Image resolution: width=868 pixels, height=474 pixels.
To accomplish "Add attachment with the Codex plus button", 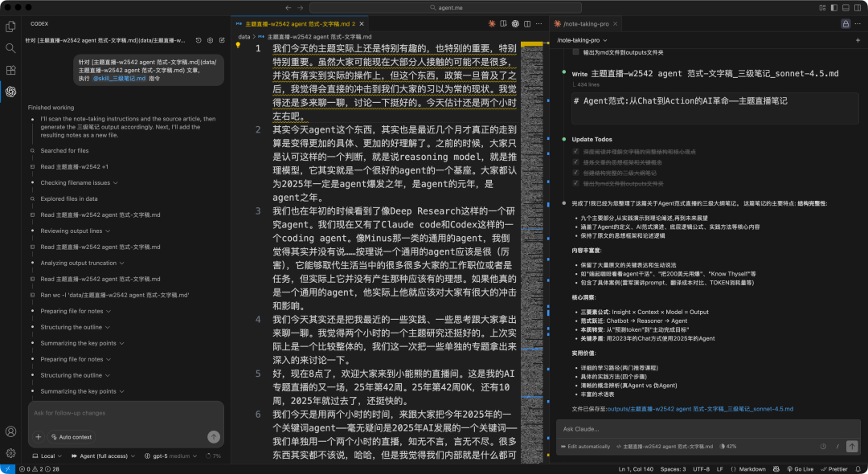I will tap(39, 437).
